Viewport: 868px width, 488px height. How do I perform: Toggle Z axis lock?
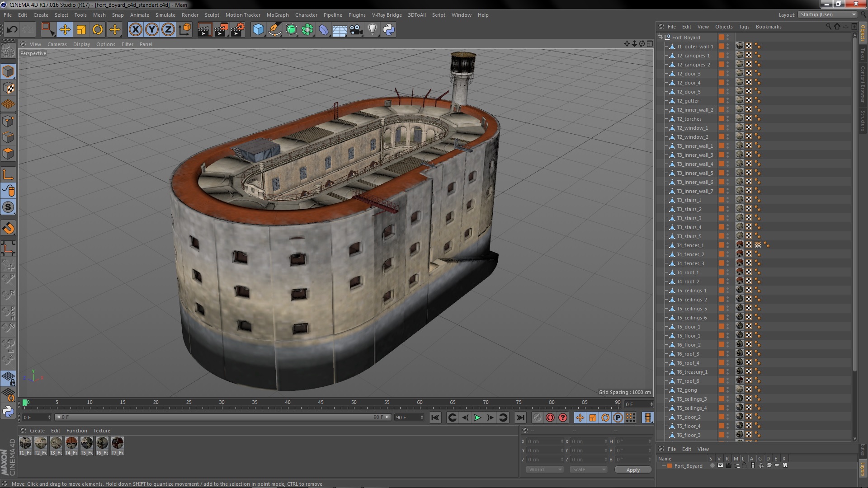(168, 30)
